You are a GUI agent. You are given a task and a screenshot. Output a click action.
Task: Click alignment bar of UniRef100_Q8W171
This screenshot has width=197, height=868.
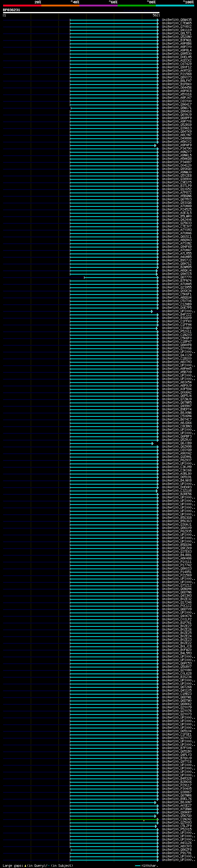[115, 108]
